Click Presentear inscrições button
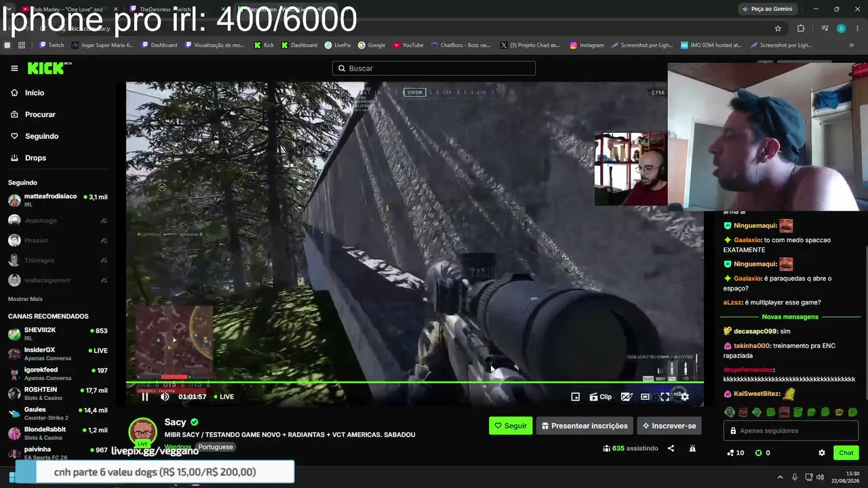This screenshot has width=868, height=488. click(x=585, y=426)
